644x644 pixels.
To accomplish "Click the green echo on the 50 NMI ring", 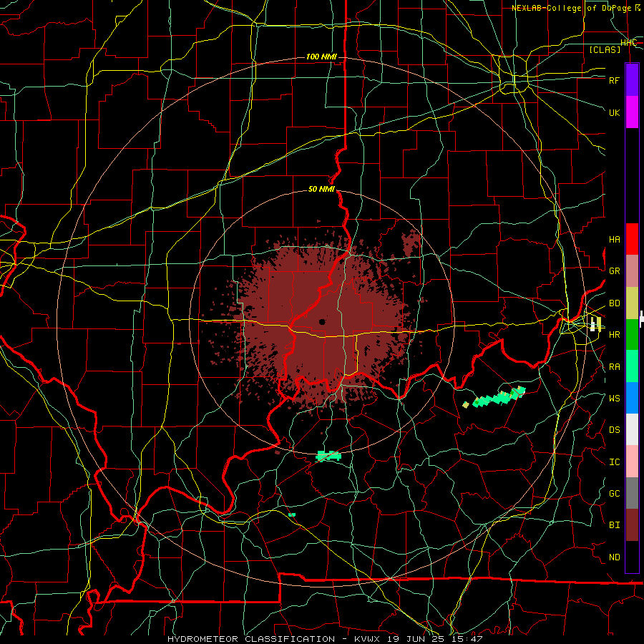I will coord(328,456).
